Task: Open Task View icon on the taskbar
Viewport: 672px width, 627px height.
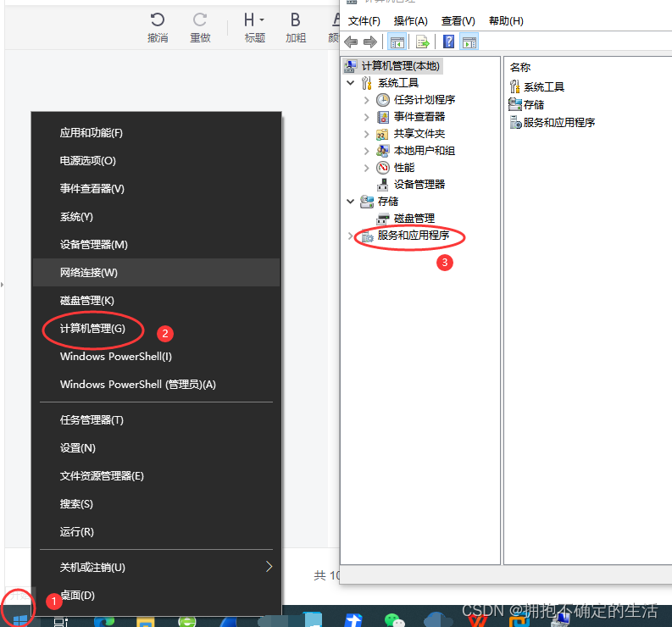Action: [x=61, y=621]
